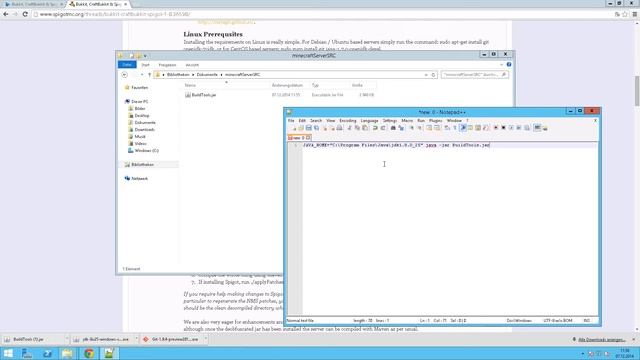The width and height of the screenshot is (640, 360).
Task: Click the Chrome icon on the taskbar
Action: (x=89, y=353)
